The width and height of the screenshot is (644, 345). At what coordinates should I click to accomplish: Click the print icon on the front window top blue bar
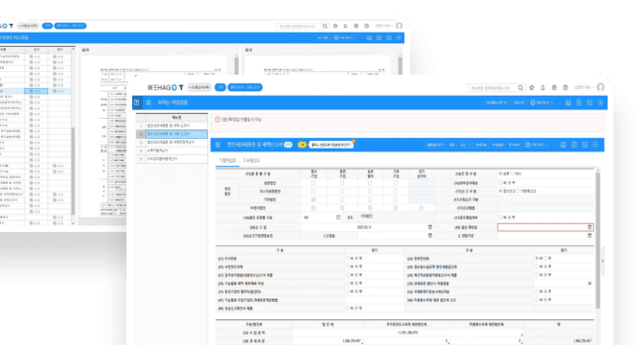pyautogui.click(x=568, y=103)
